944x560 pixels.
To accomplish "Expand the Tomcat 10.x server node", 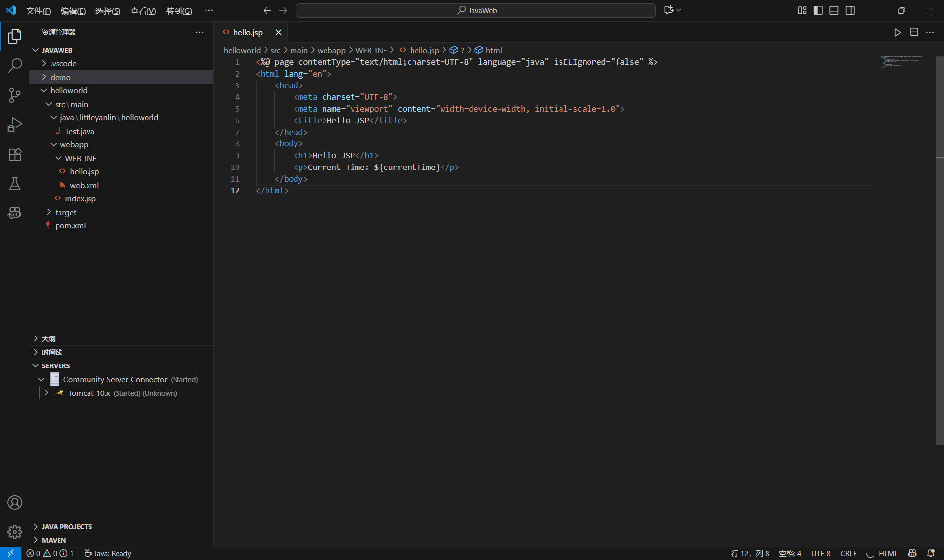I will [x=46, y=393].
